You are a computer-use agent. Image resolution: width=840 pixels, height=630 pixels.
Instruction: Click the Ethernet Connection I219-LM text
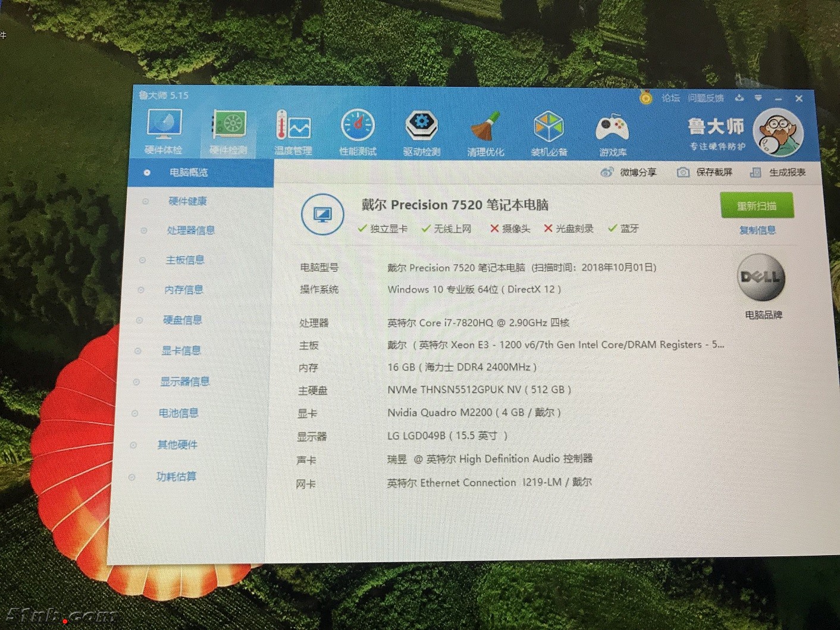491,482
